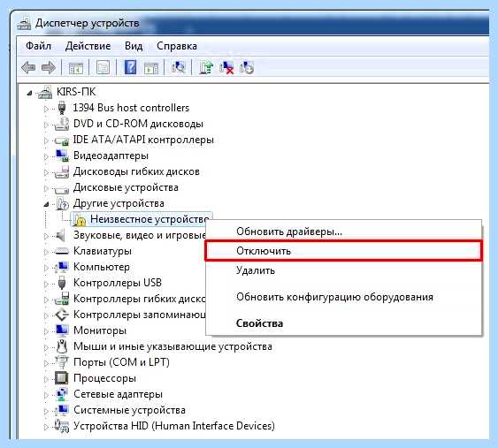Select the Звуковые, видео и игровые row

140,235
